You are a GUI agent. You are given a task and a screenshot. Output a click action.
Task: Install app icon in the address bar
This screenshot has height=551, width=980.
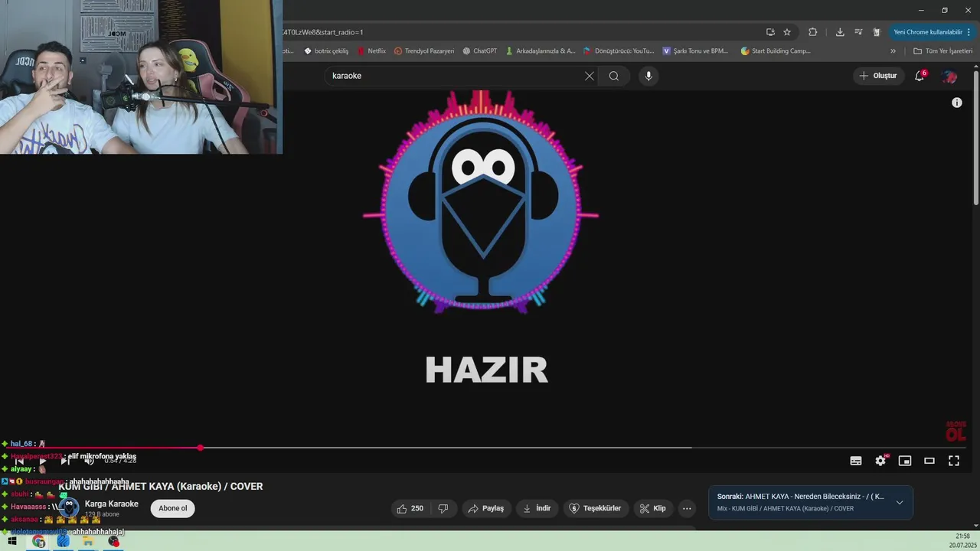[x=770, y=32]
